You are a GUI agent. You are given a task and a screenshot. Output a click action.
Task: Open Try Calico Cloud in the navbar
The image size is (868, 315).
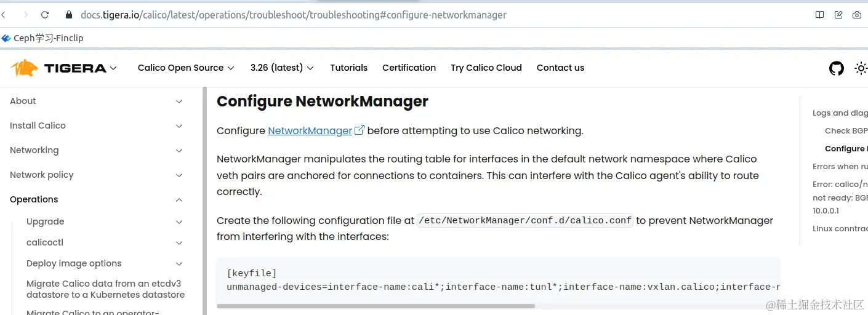coord(486,68)
